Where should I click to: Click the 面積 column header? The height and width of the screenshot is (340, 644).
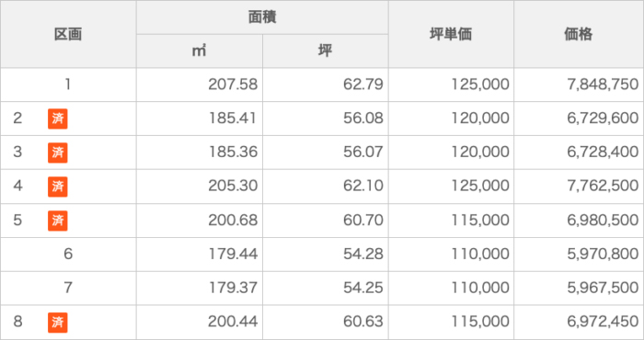click(x=262, y=17)
